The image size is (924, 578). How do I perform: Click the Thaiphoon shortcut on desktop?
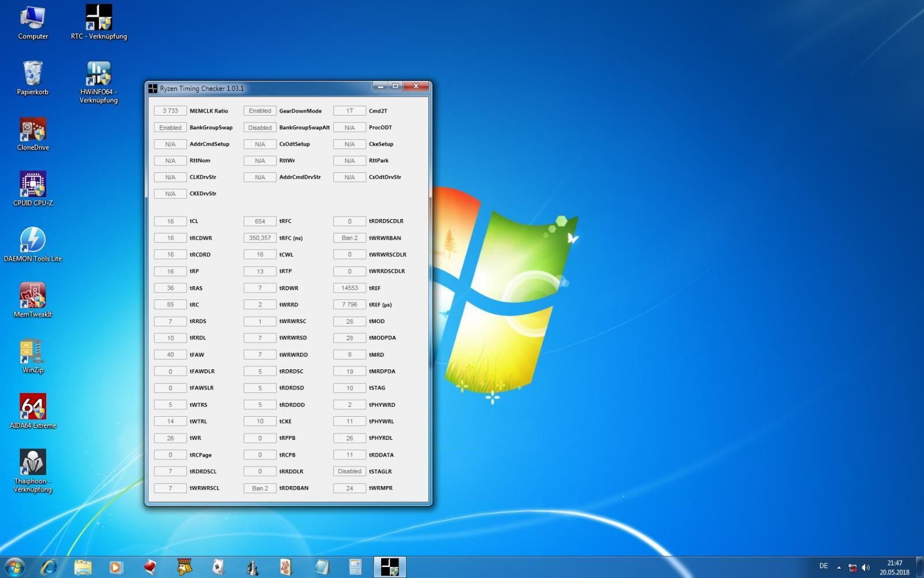point(33,463)
